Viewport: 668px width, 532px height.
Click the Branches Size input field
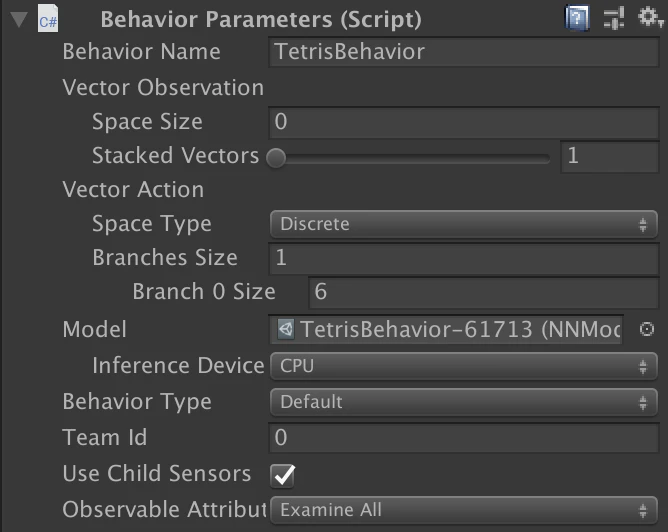pyautogui.click(x=463, y=258)
